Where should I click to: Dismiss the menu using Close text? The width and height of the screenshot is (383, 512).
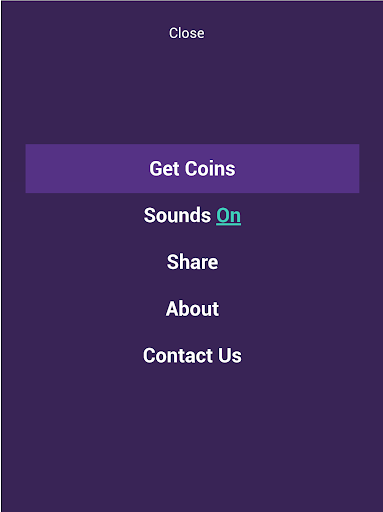(186, 33)
